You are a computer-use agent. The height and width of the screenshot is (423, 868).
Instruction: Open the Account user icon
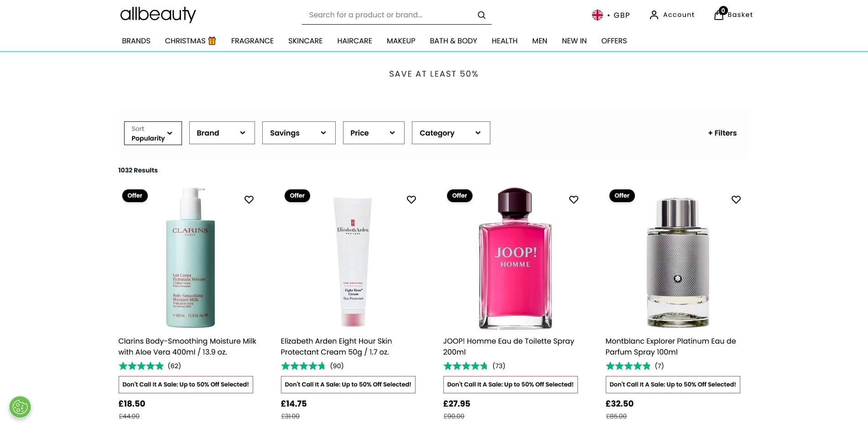point(654,15)
